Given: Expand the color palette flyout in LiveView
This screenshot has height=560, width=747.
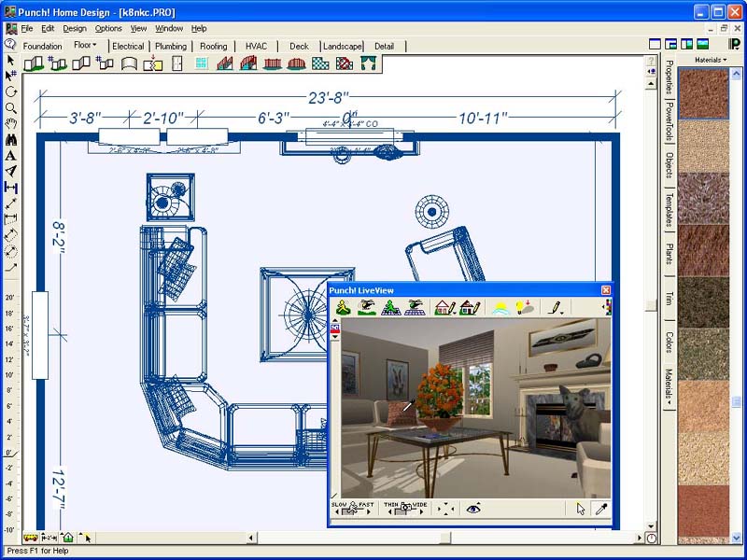Looking at the screenshot, I should point(607,307).
